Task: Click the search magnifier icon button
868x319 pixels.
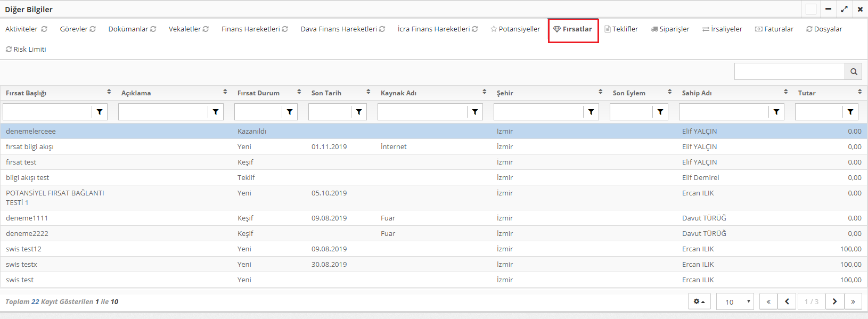Action: pyautogui.click(x=854, y=71)
